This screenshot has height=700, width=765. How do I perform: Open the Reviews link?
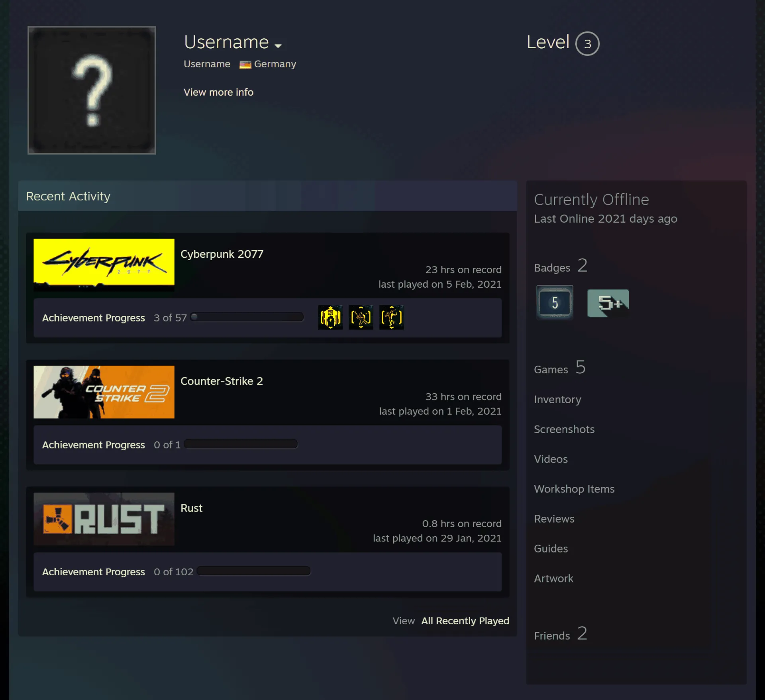554,519
